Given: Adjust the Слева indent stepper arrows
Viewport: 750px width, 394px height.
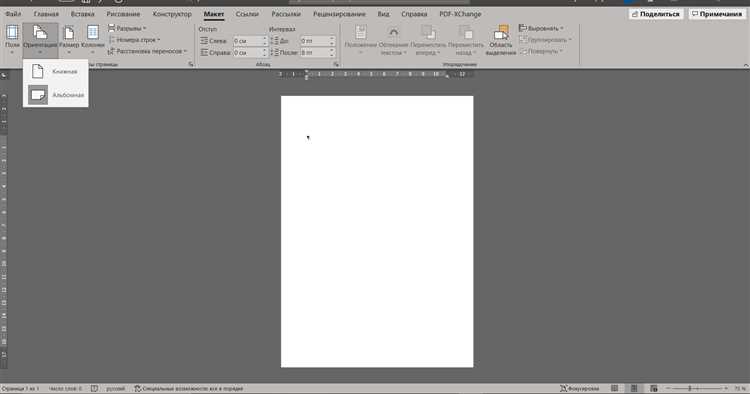Looking at the screenshot, I should 265,41.
